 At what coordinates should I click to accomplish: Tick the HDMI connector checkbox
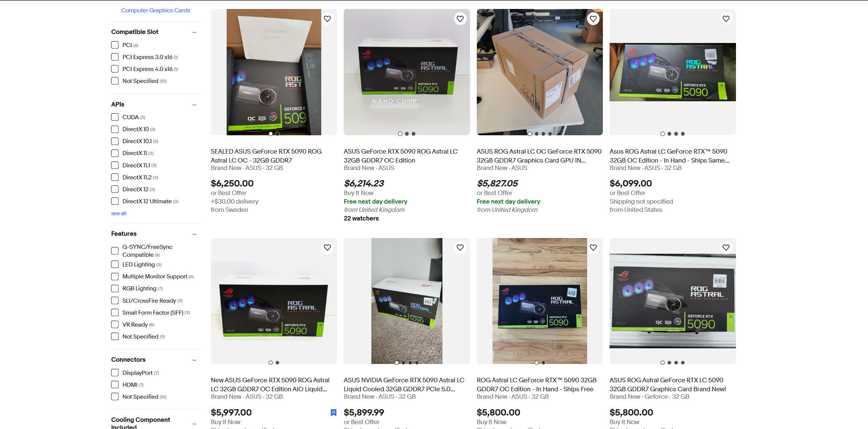tap(115, 385)
